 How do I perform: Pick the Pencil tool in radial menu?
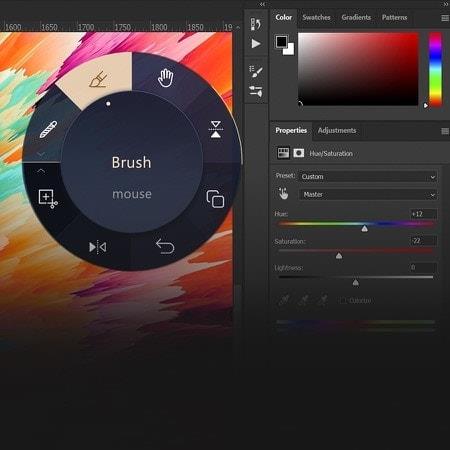48,129
